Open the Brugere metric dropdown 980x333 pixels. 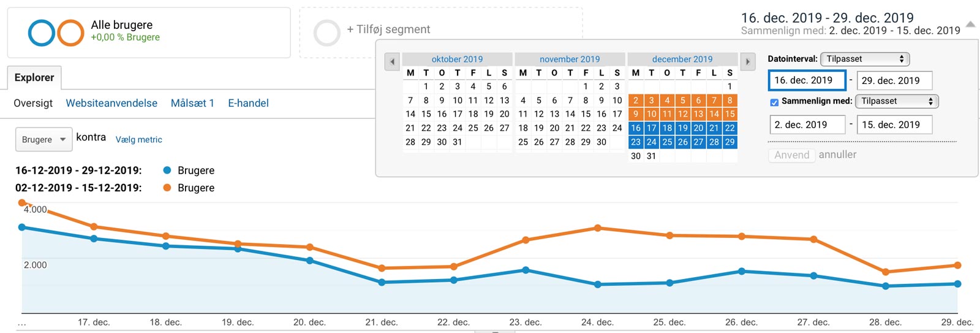[x=43, y=140]
